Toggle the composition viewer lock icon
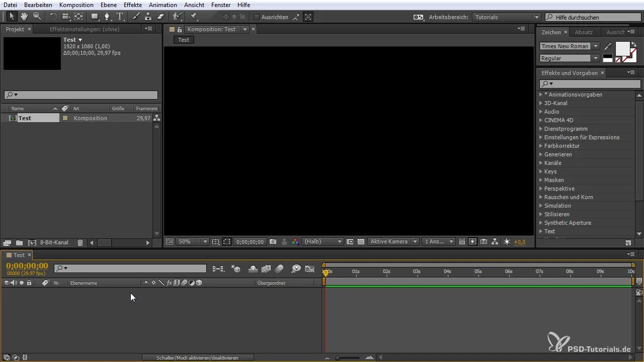This screenshot has width=644, height=362. click(x=180, y=29)
